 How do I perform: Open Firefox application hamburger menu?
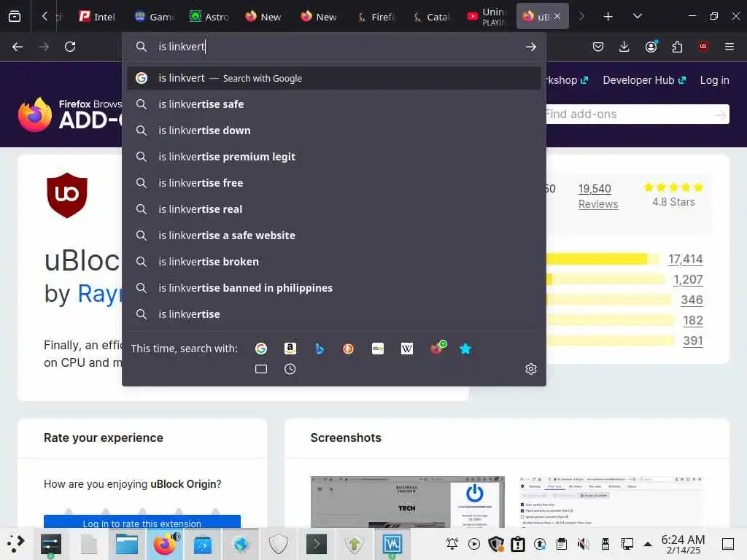pyautogui.click(x=729, y=47)
